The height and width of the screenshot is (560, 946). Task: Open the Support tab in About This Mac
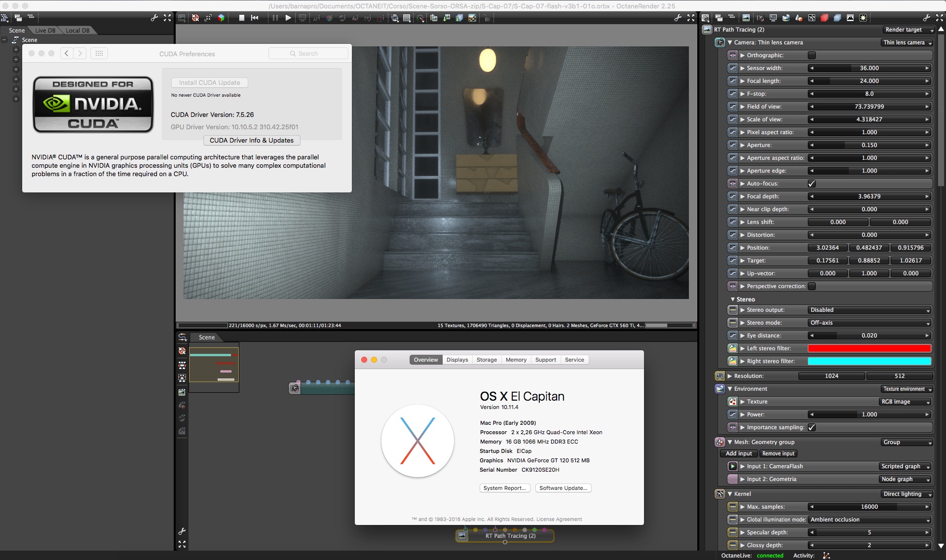coord(546,360)
